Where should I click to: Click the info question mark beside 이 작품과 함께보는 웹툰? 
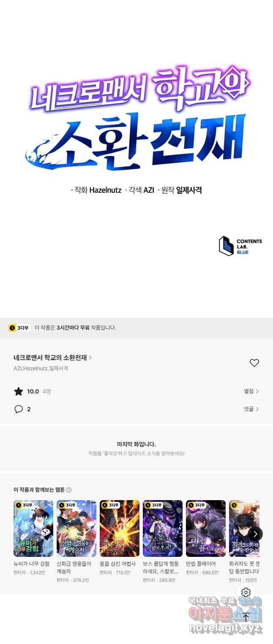tap(69, 490)
